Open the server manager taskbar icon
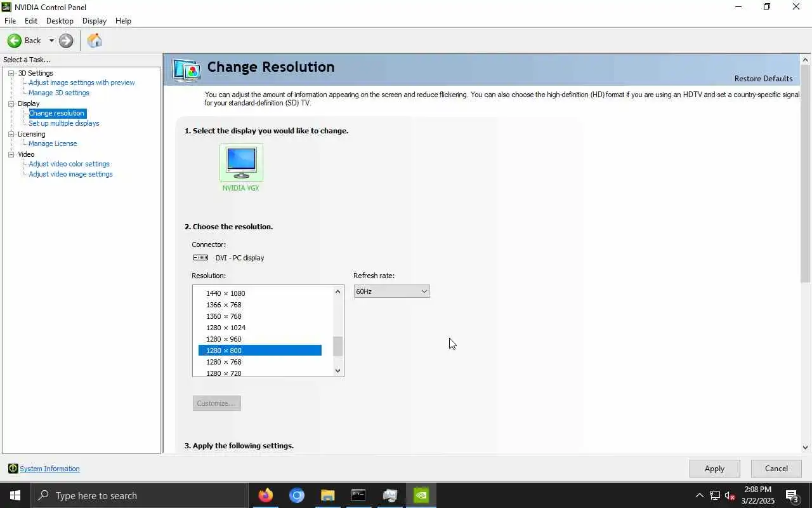Viewport: 812px width, 508px height. pos(390,495)
